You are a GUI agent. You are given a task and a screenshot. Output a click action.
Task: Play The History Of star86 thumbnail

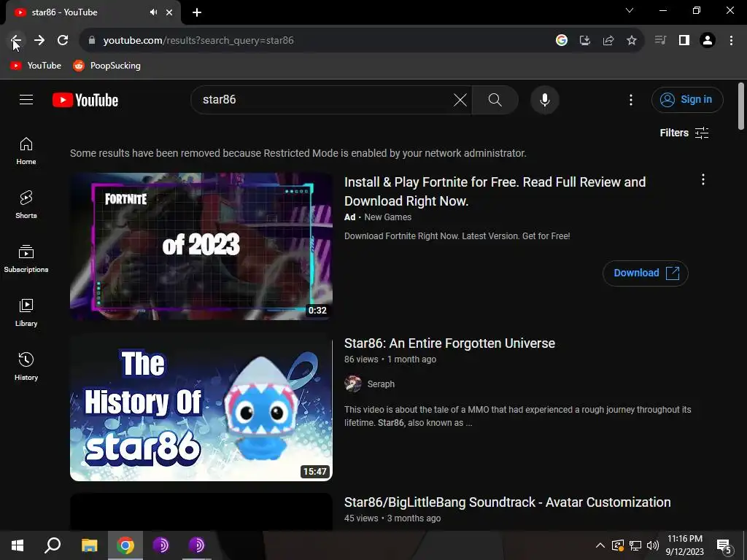coord(201,408)
